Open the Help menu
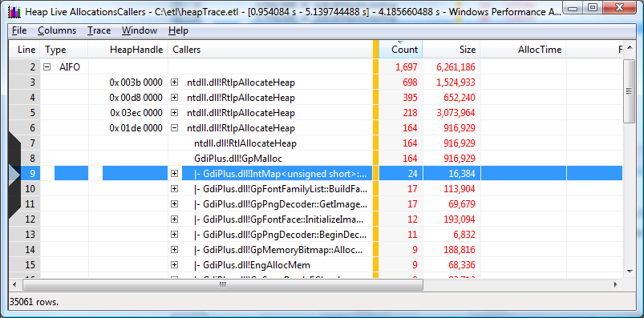 click(x=178, y=30)
